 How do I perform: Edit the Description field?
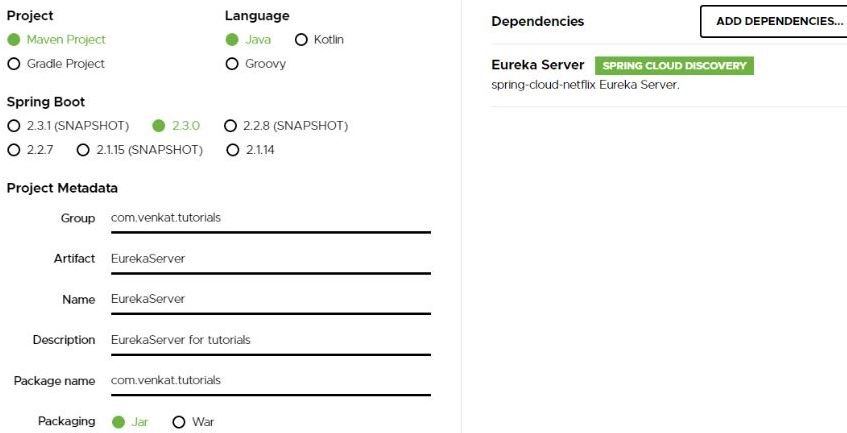pyautogui.click(x=270, y=340)
